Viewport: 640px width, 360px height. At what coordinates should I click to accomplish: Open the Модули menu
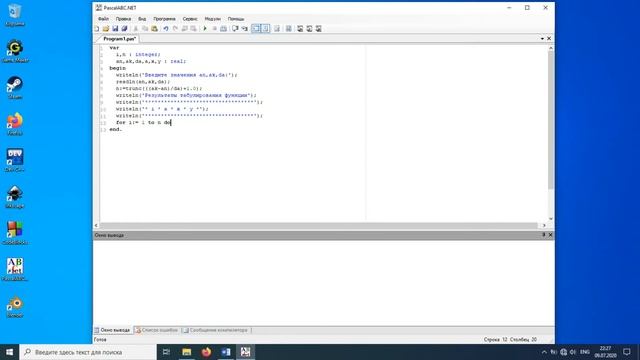click(x=212, y=19)
